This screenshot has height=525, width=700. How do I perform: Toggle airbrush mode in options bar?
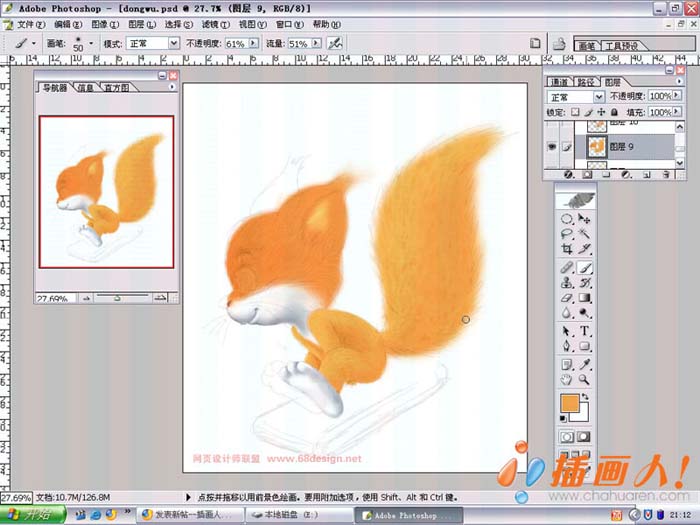[335, 43]
